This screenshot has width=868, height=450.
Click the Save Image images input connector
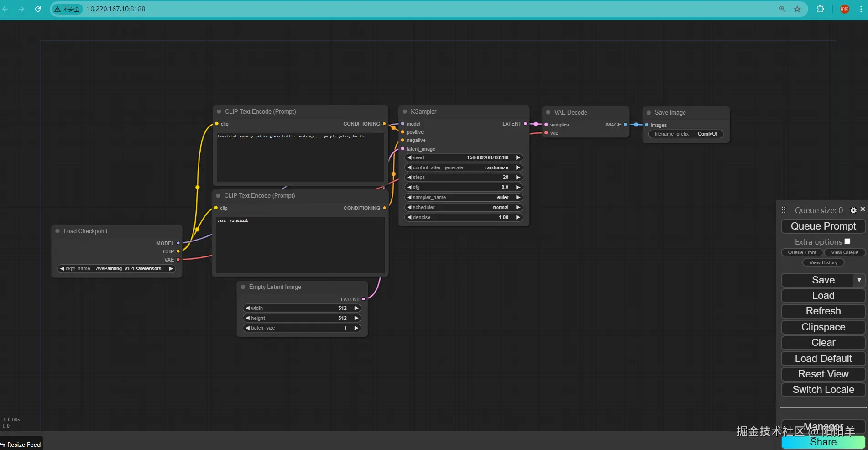pos(647,125)
